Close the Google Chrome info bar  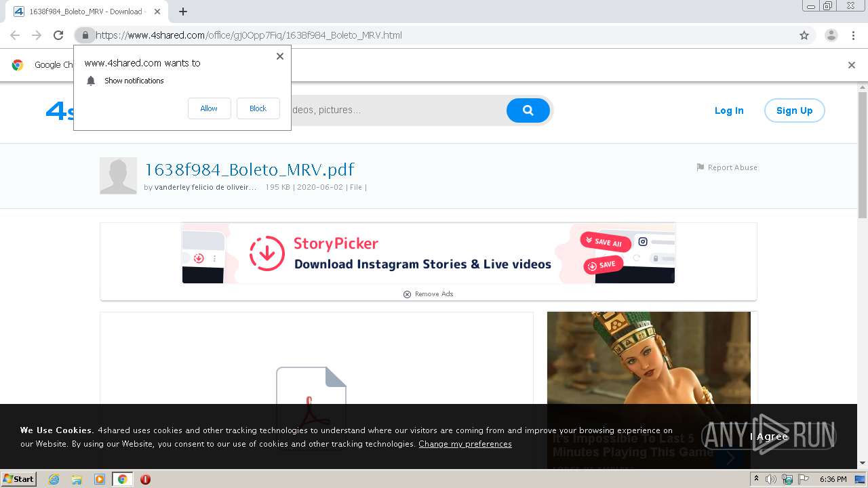click(x=852, y=65)
